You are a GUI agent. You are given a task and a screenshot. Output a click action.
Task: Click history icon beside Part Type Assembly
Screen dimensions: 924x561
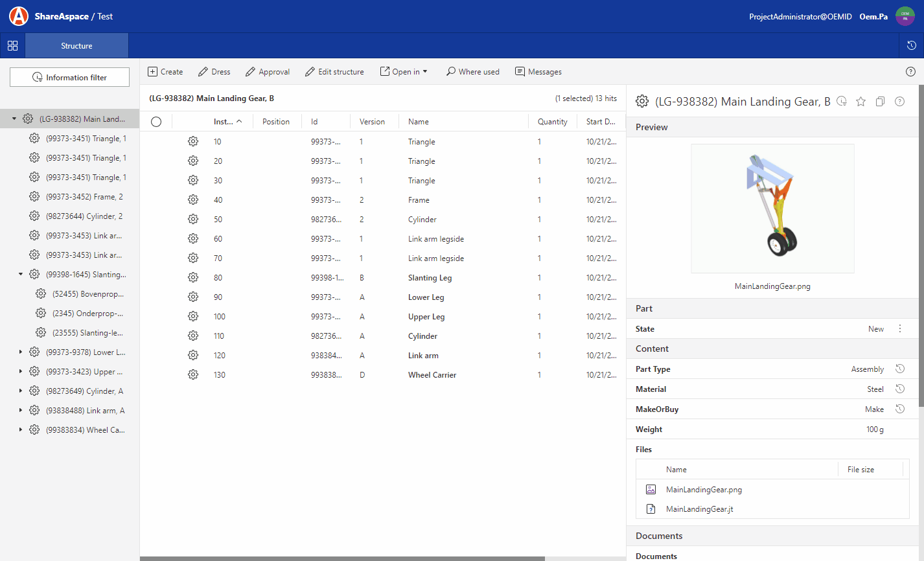pyautogui.click(x=900, y=369)
